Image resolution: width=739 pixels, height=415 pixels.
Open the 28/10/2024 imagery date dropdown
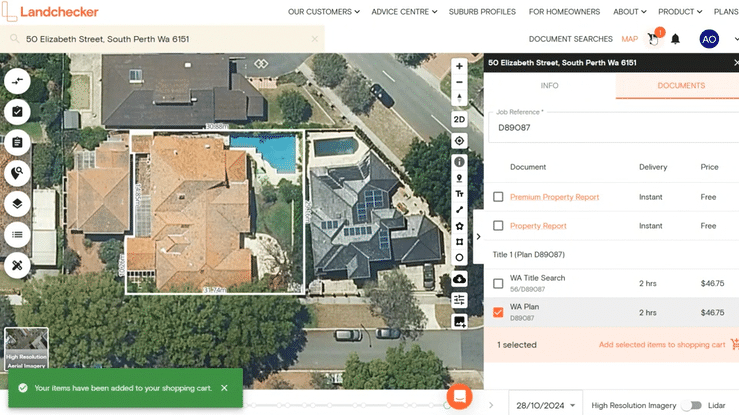(545, 405)
